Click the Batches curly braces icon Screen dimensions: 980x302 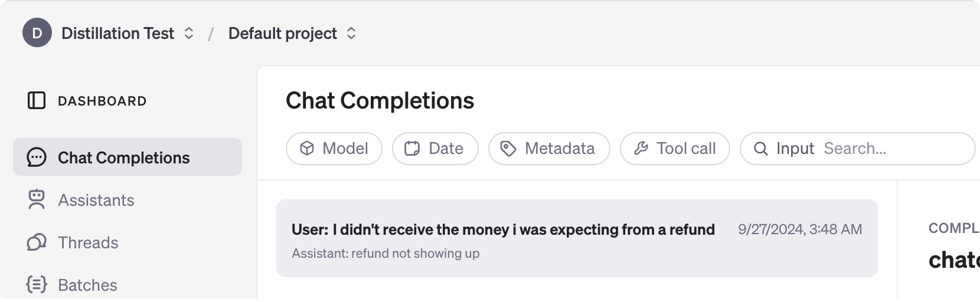[x=37, y=285]
